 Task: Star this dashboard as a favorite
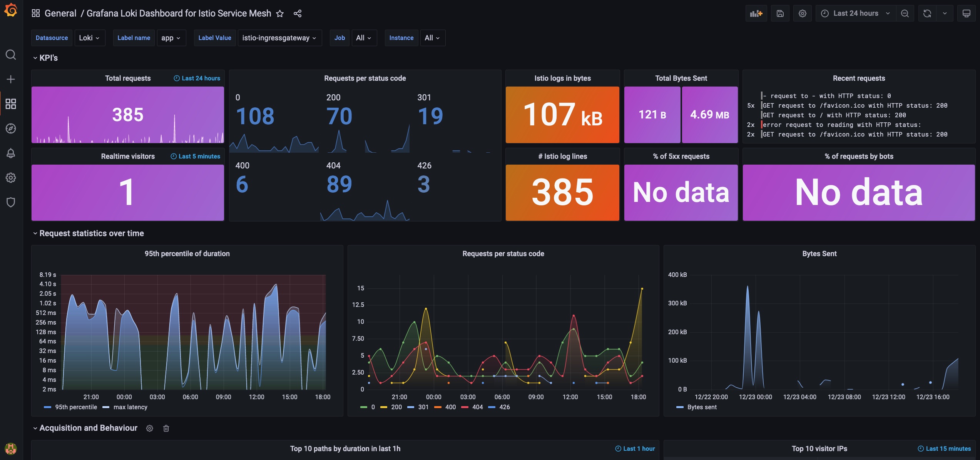click(x=280, y=14)
